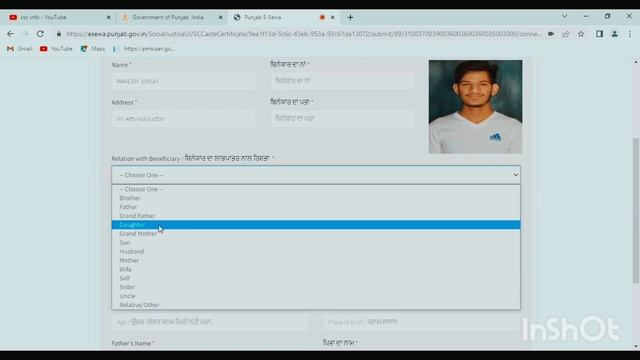Open YouTube bookmark
The height and width of the screenshot is (360, 640).
[56, 49]
